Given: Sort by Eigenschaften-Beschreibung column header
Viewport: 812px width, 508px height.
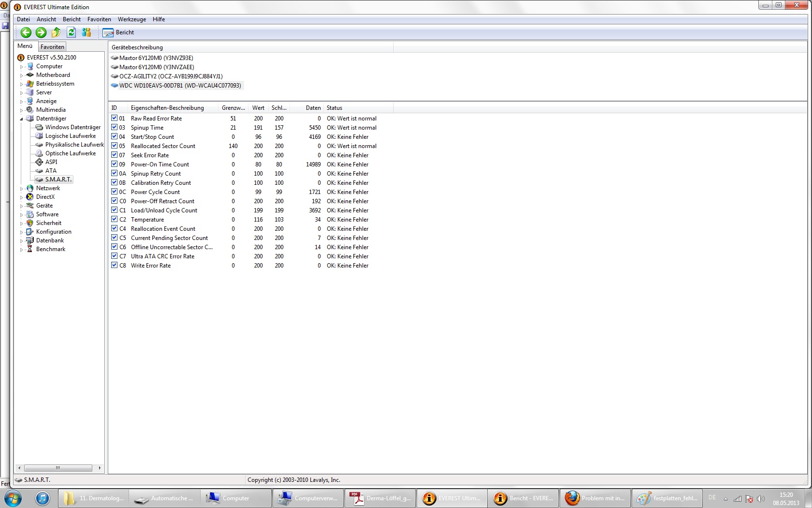Looking at the screenshot, I should click(x=173, y=108).
